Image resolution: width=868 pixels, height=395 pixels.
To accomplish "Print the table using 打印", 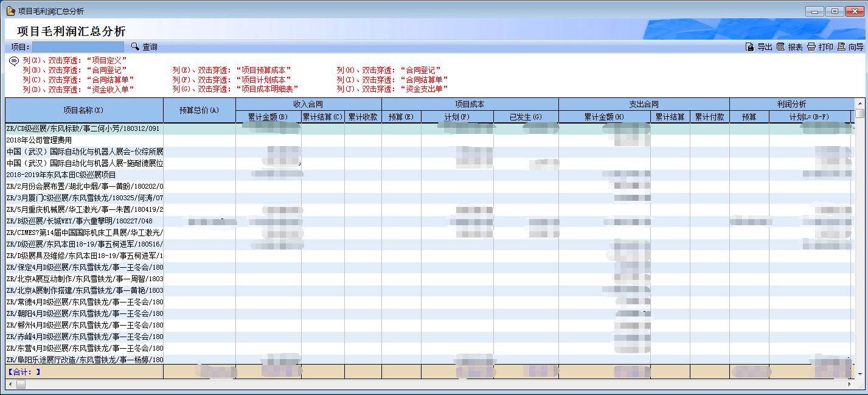I will click(x=820, y=47).
